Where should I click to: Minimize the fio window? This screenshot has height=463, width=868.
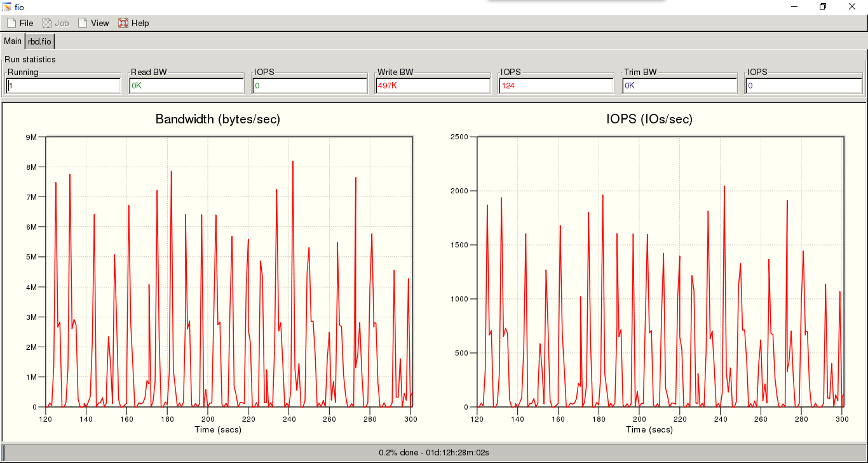tap(794, 6)
